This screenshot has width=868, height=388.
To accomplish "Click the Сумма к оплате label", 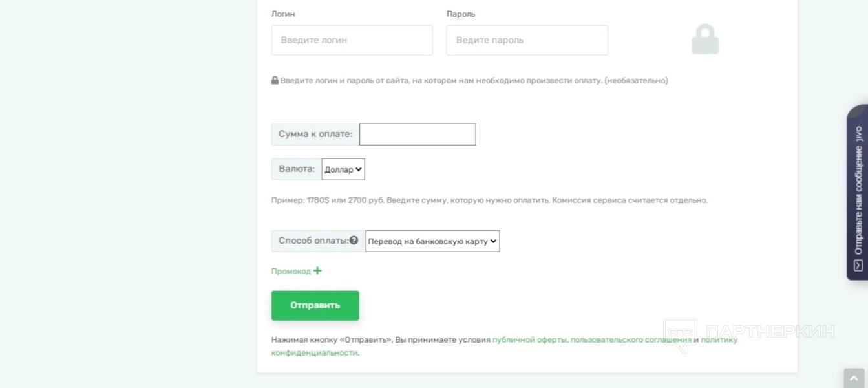I will tap(315, 135).
